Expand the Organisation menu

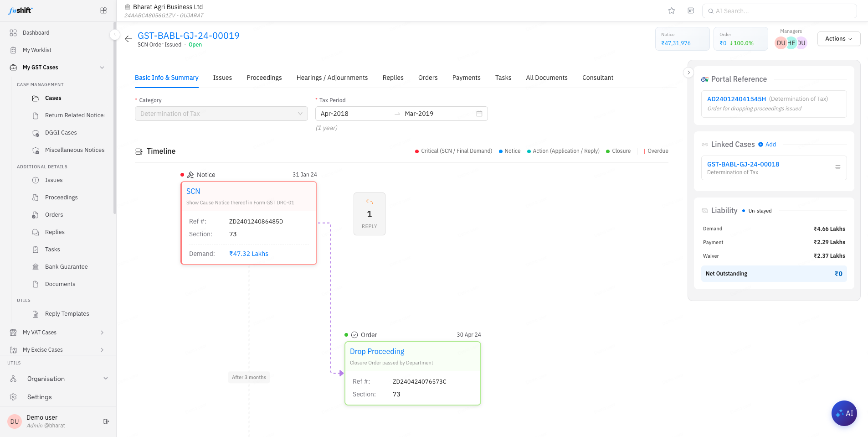(106, 379)
